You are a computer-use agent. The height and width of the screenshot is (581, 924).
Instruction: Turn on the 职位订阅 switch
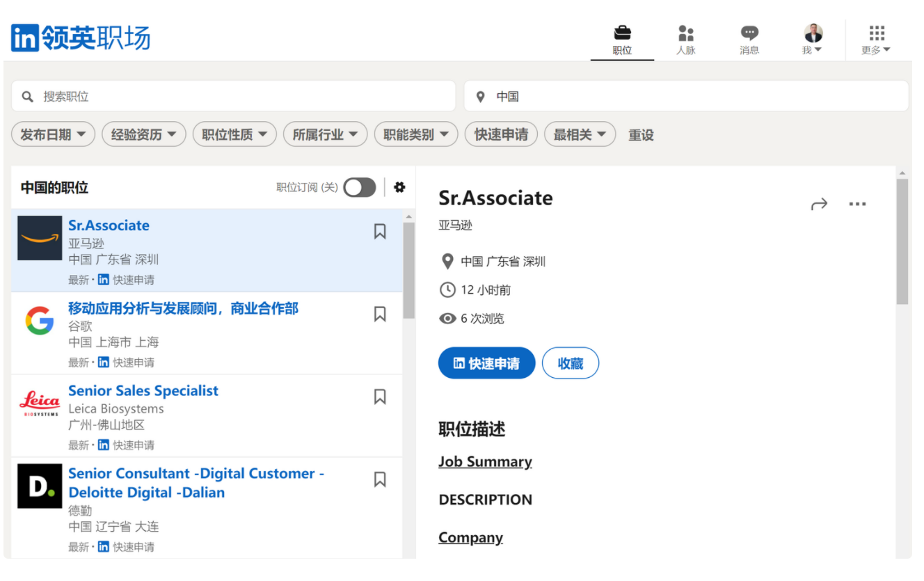tap(360, 187)
